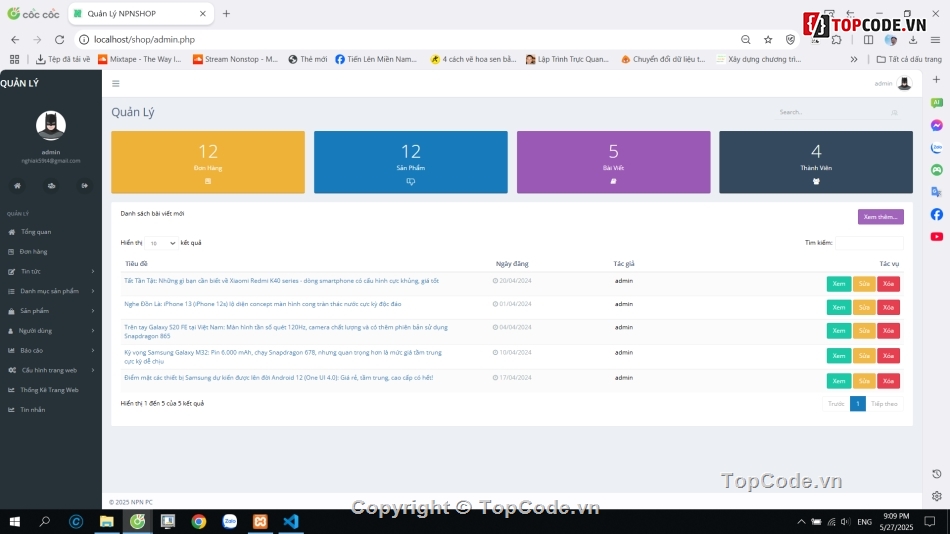Select the Quản Lý NPNSHOP browser tab
The height and width of the screenshot is (534, 950).
tap(141, 13)
